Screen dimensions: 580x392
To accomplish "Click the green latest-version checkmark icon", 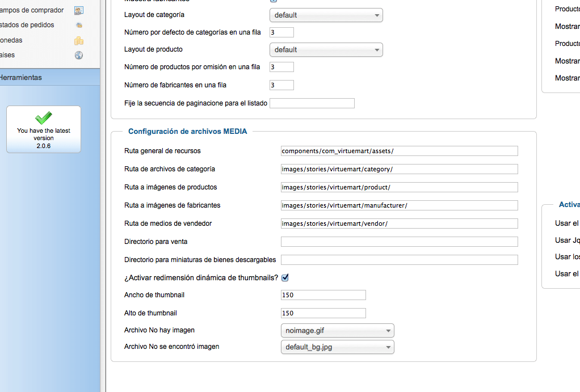I will click(44, 117).
